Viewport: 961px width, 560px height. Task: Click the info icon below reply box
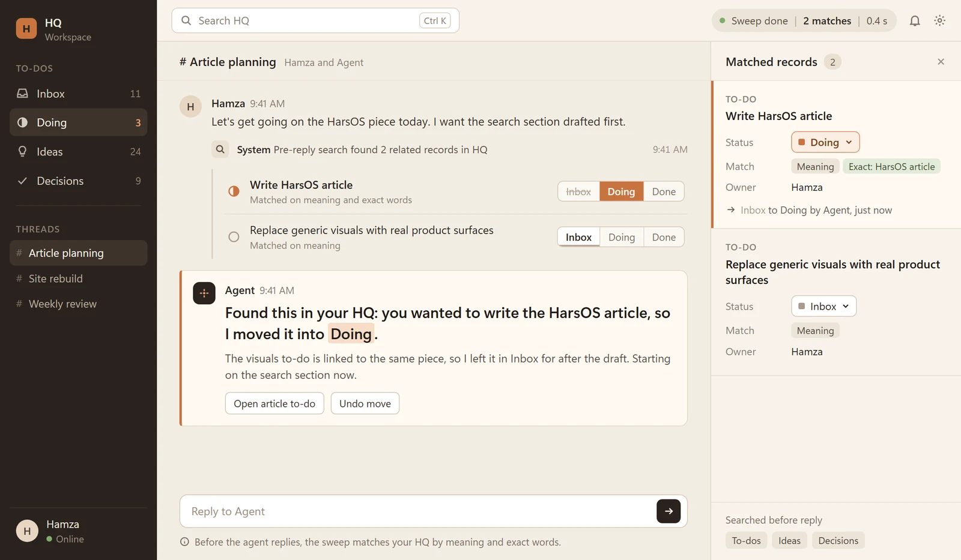pos(184,542)
